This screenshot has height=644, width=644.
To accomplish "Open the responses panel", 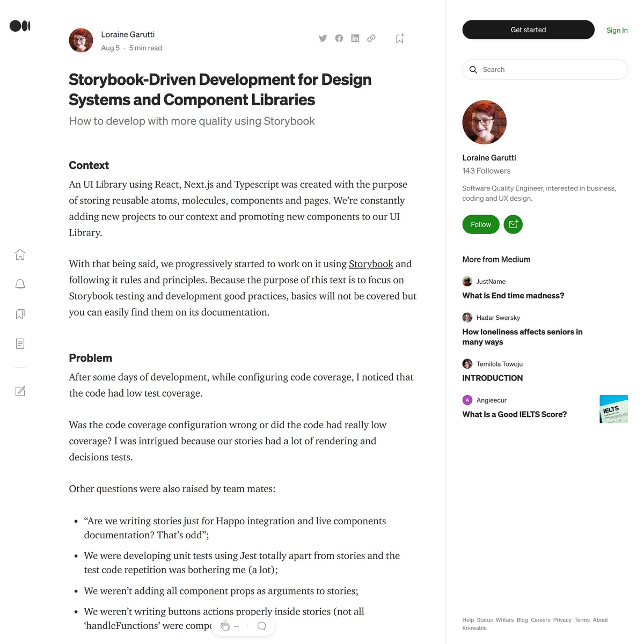I will [261, 625].
